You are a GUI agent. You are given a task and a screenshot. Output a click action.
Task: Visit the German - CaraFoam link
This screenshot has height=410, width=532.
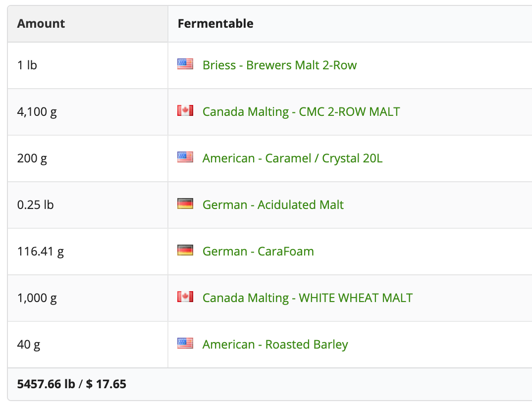(258, 252)
